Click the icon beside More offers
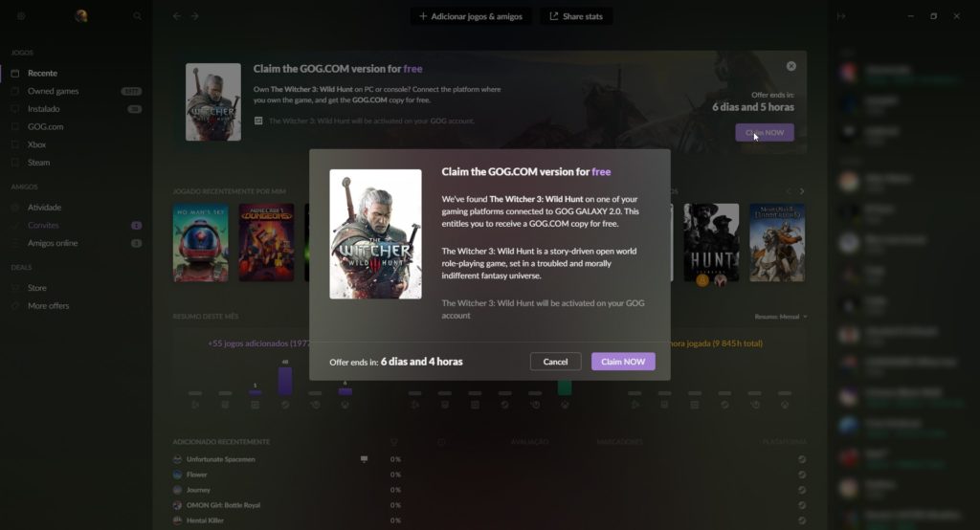Screen dimensions: 980x530 [x=15, y=305]
